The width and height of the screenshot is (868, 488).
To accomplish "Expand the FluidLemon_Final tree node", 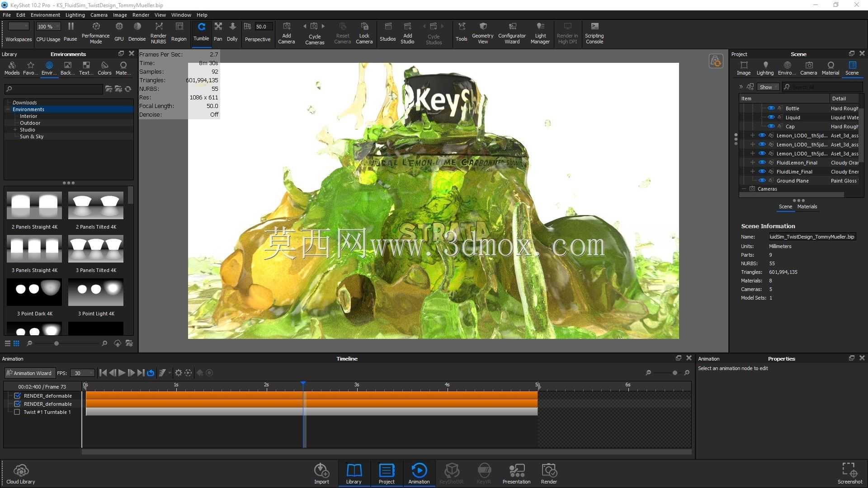I will [752, 163].
